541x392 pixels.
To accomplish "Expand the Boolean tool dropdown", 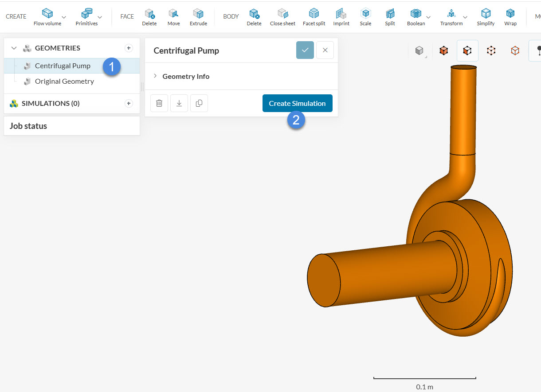I will (x=428, y=18).
